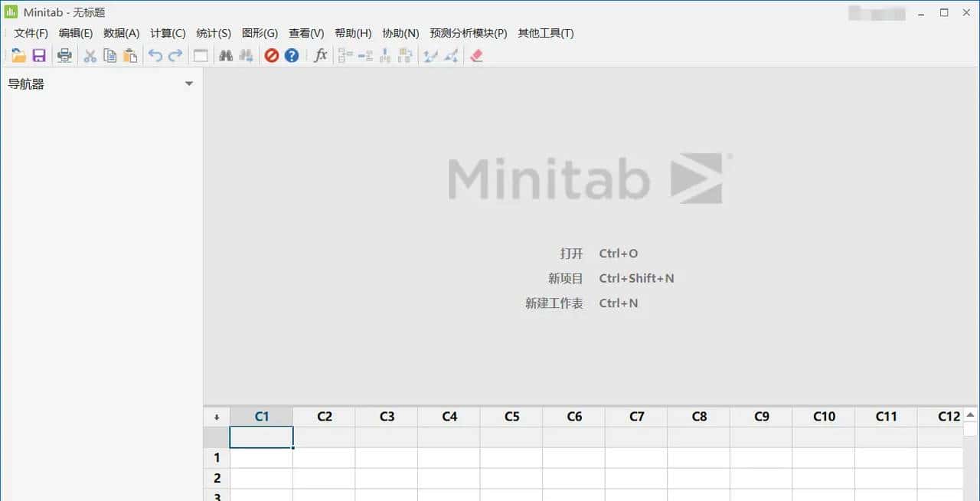This screenshot has height=501, width=980.
Task: Open the 预测分析模块(P) menu
Action: 468,33
